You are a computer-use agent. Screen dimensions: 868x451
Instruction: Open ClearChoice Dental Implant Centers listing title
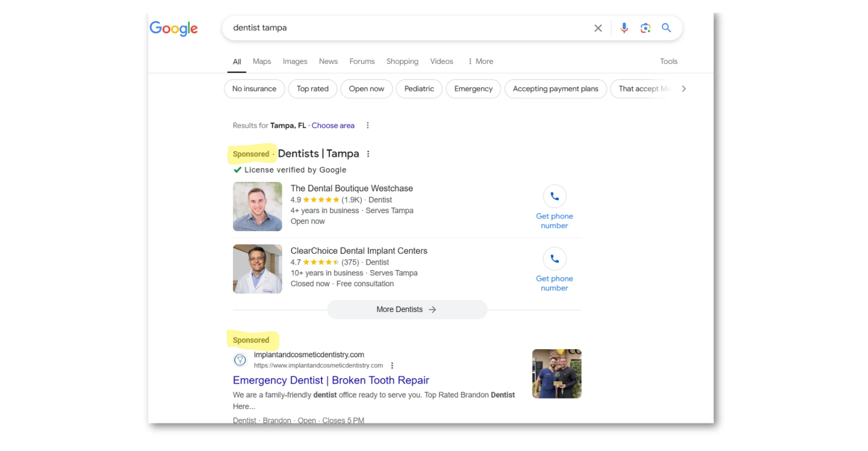click(x=359, y=251)
